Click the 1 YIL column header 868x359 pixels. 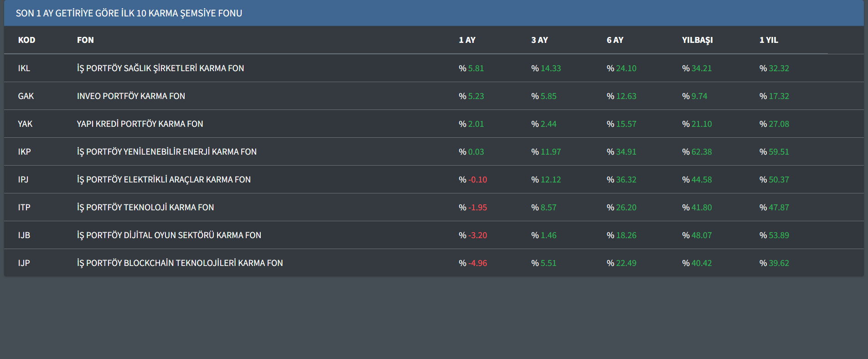769,40
